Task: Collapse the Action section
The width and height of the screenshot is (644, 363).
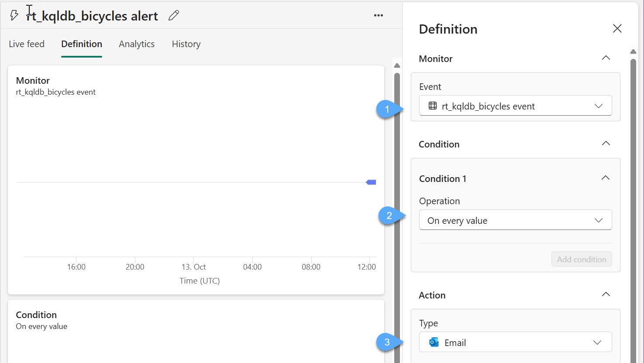Action: pos(606,295)
